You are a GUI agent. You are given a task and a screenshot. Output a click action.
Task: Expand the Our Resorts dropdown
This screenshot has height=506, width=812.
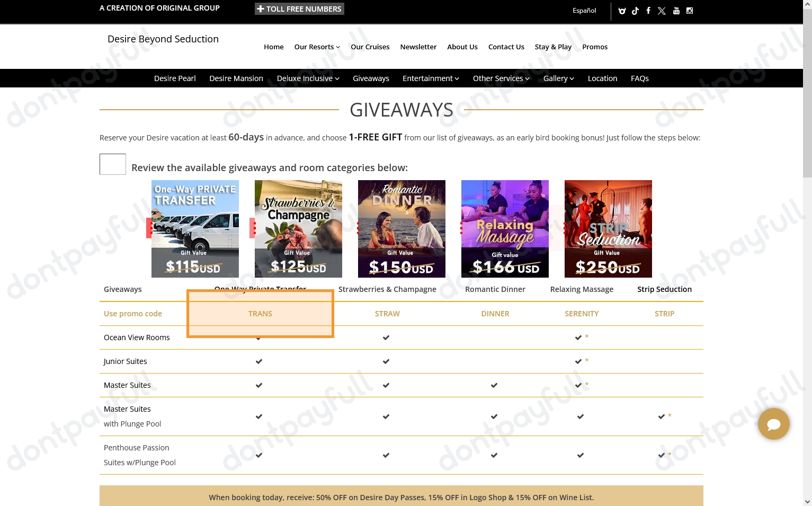point(317,47)
